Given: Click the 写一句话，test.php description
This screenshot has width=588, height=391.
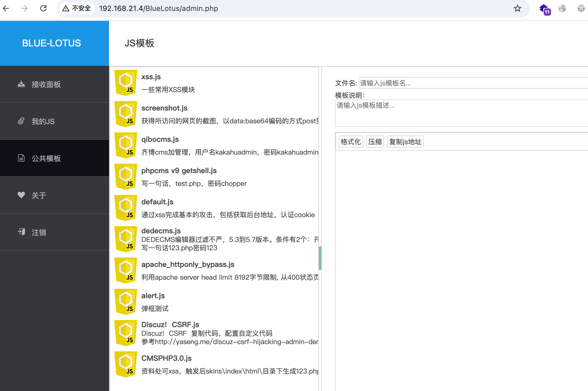Looking at the screenshot, I should click(x=194, y=184).
